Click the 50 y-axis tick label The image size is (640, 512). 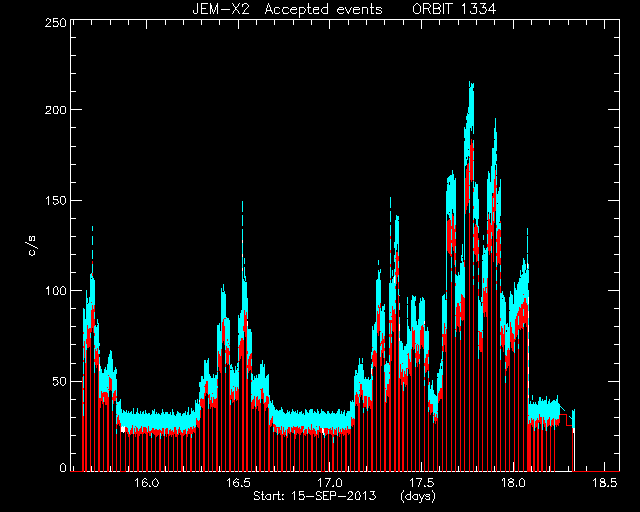[59, 381]
